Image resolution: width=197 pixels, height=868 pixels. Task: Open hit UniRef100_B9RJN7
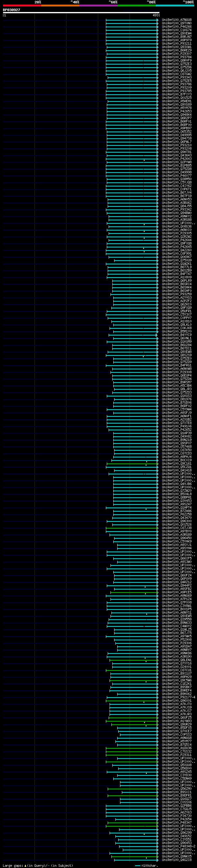click(x=177, y=37)
